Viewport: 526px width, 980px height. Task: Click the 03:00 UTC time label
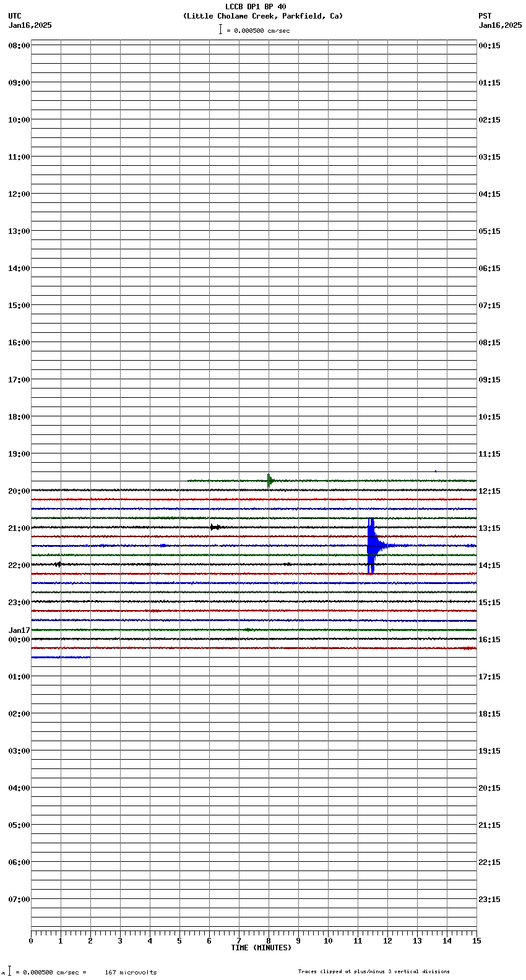(19, 751)
